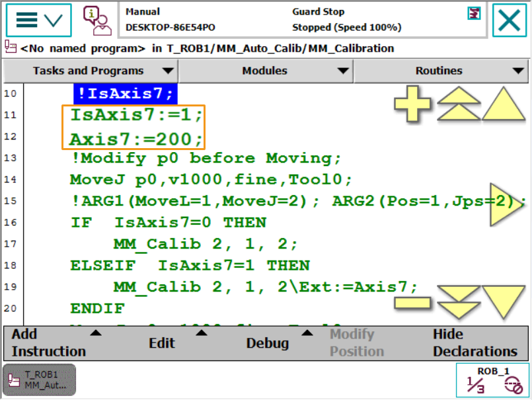
Task: Expand the Add Instruction menu
Action: coord(56,343)
